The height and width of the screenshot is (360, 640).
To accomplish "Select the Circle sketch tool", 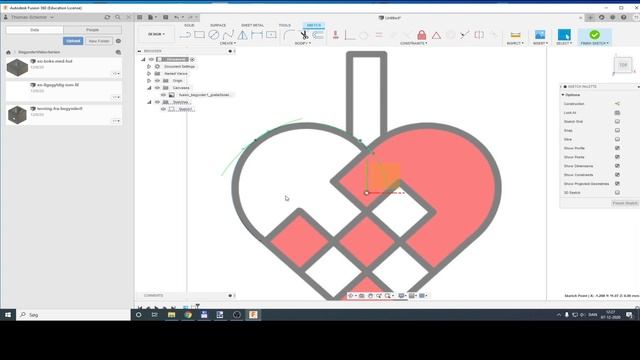I will [x=213, y=35].
